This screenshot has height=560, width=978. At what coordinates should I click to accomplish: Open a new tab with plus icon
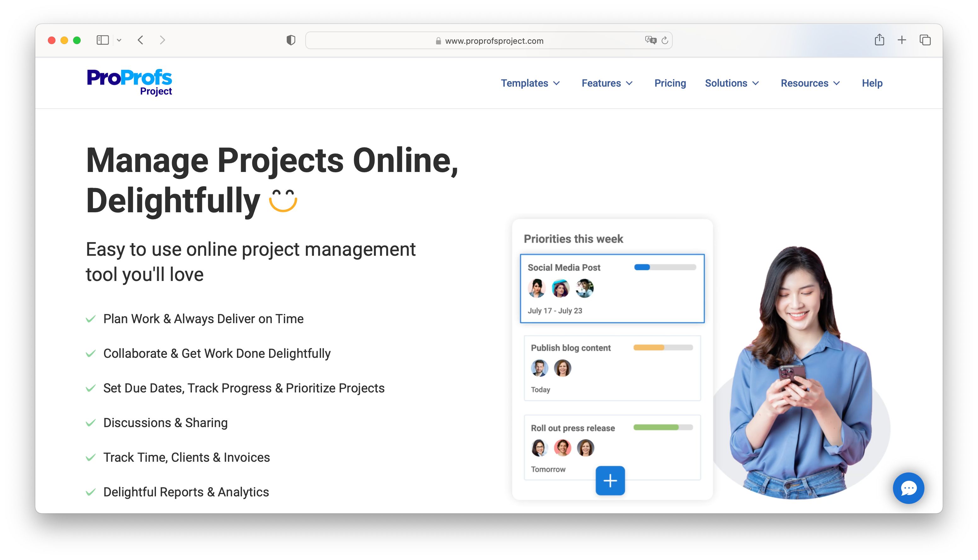902,40
